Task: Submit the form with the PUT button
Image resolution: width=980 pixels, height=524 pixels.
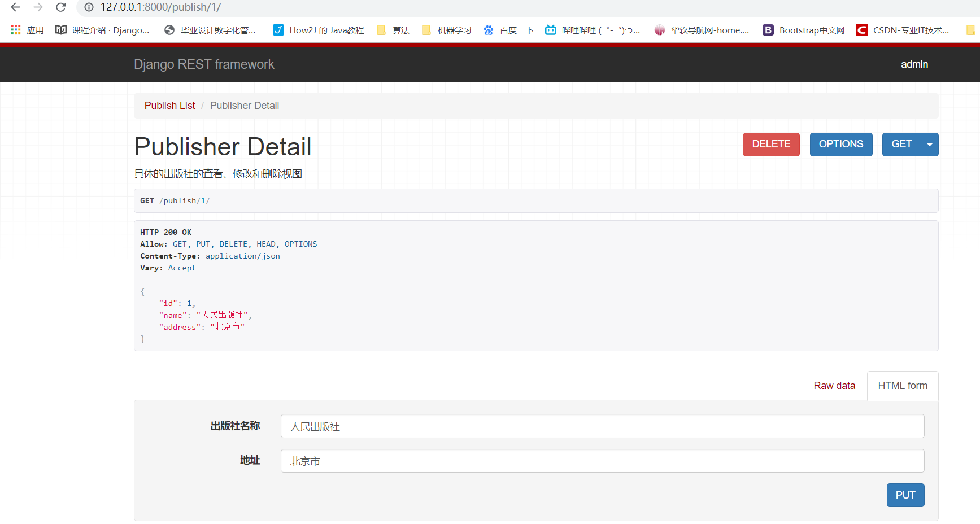Action: tap(905, 495)
